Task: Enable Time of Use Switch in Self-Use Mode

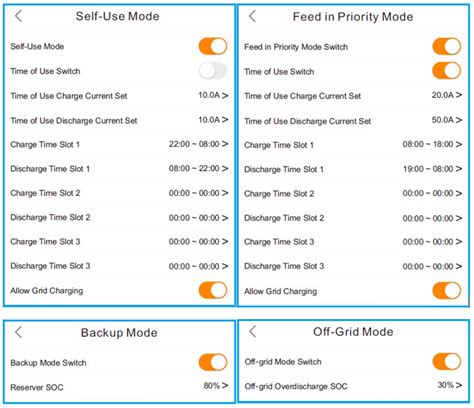Action: point(213,71)
